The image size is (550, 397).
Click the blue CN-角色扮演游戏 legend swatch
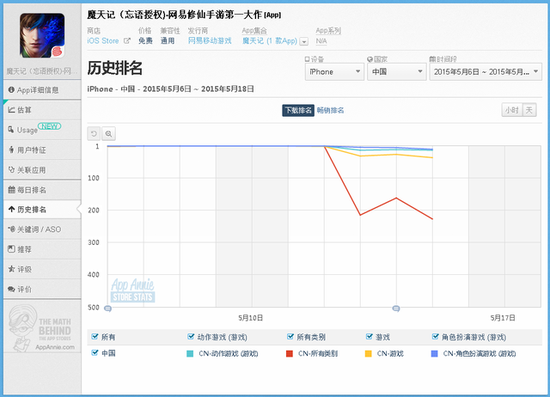point(434,354)
